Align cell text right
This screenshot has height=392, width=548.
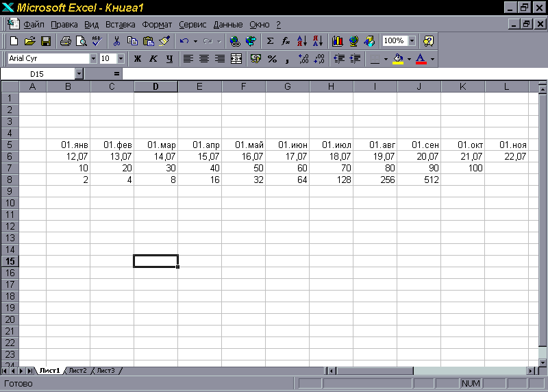coord(220,59)
